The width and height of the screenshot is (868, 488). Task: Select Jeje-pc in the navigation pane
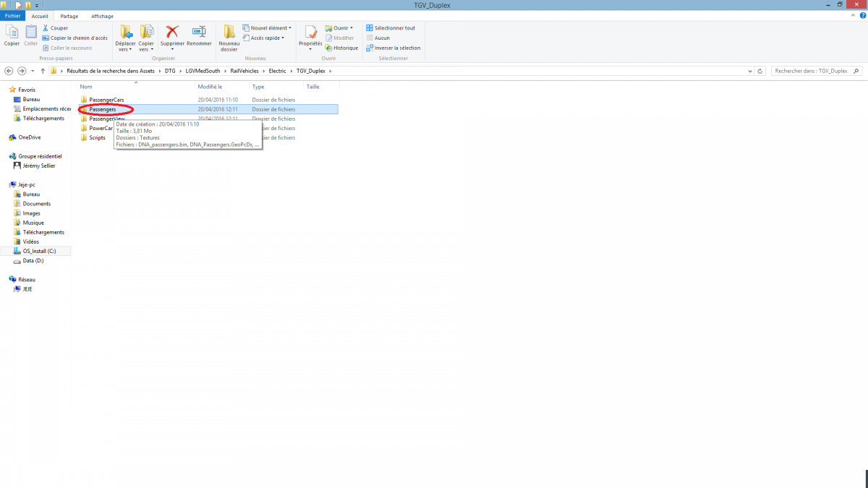coord(26,184)
